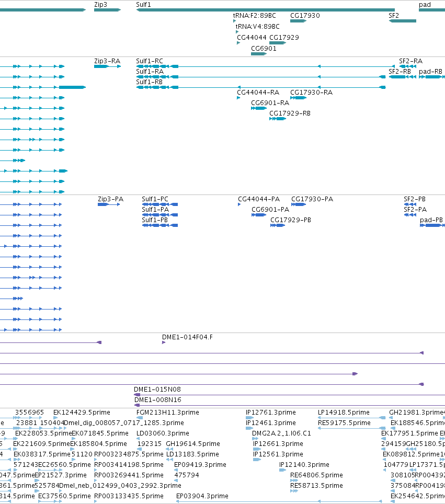445x504 pixels.
Task: Click the CG44044-PA protein label
Action: click(x=259, y=199)
